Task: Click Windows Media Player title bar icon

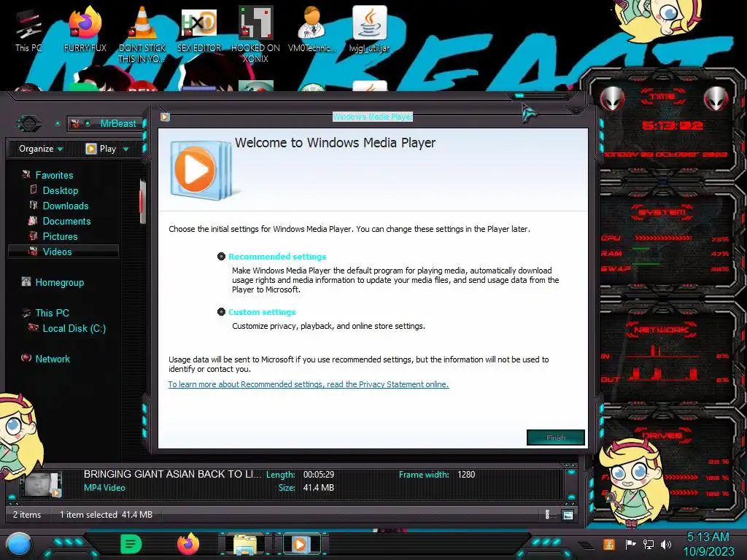Action: [x=165, y=117]
